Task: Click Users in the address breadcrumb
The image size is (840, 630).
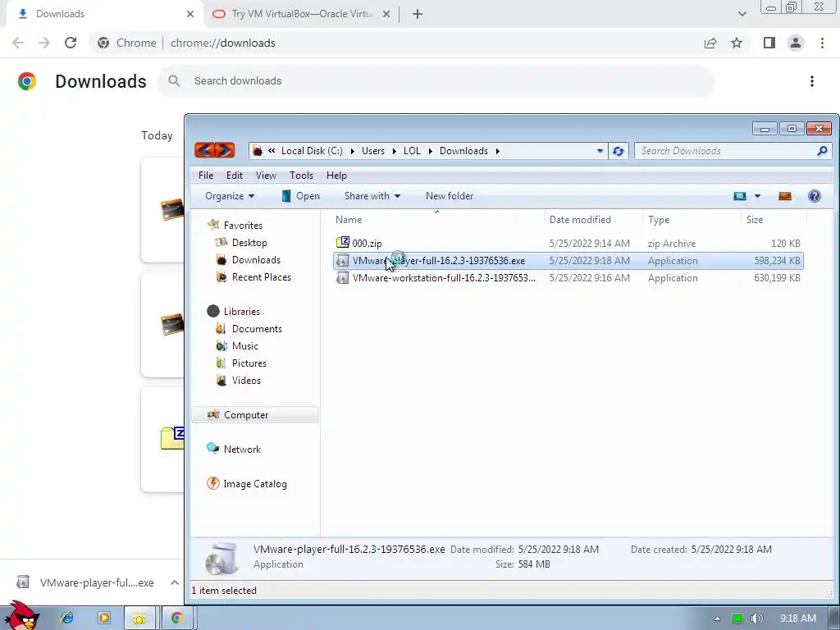Action: tap(373, 151)
